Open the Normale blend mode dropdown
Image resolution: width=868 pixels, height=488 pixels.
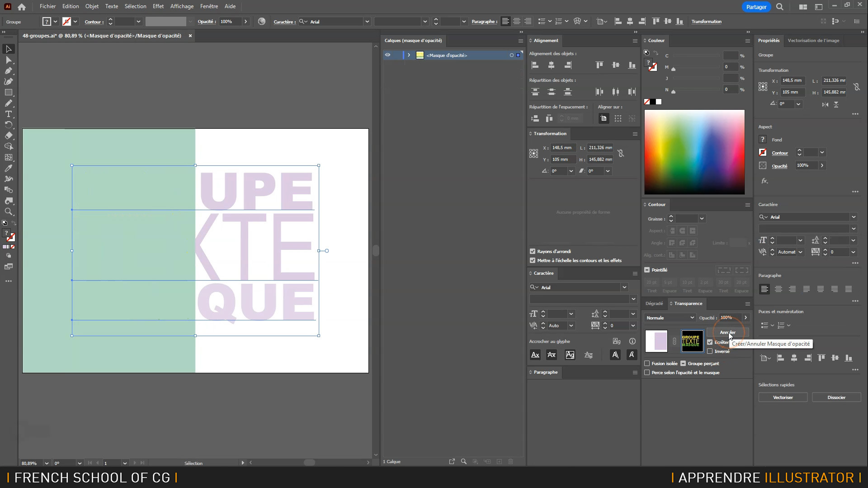(670, 318)
